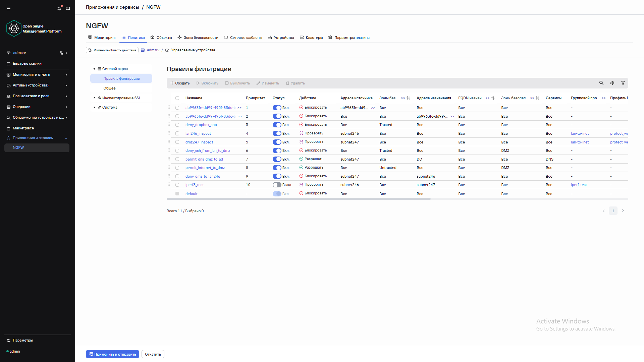Click the horizontal table scrollbar

[299, 199]
